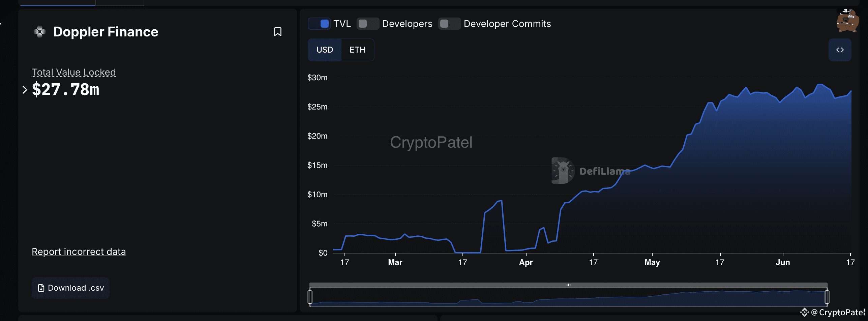The image size is (868, 321).
Task: Click the Total Value Locked label
Action: [x=73, y=72]
